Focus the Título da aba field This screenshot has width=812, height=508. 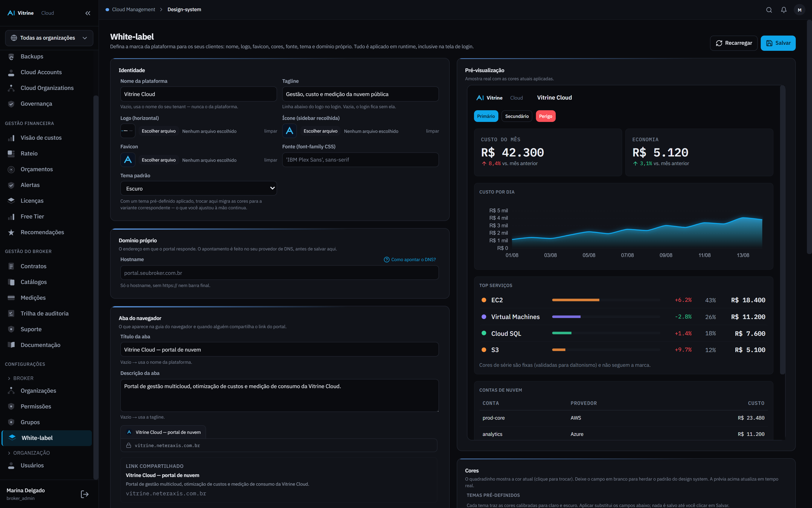[279, 350]
